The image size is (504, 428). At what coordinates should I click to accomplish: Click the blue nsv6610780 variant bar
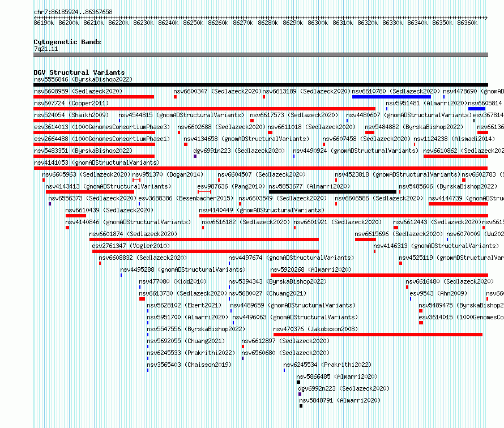pyautogui.click(x=391, y=97)
